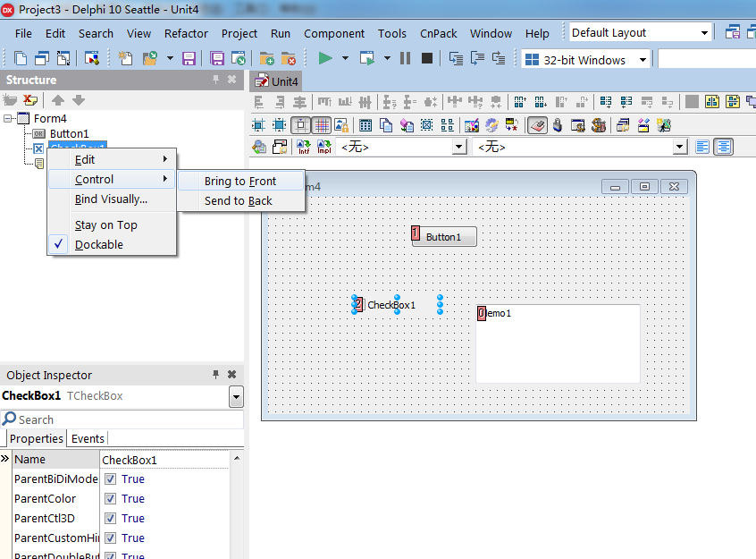Viewport: 756px width, 559px height.
Task: Open the Open Project dropdown arrow
Action: [170, 58]
